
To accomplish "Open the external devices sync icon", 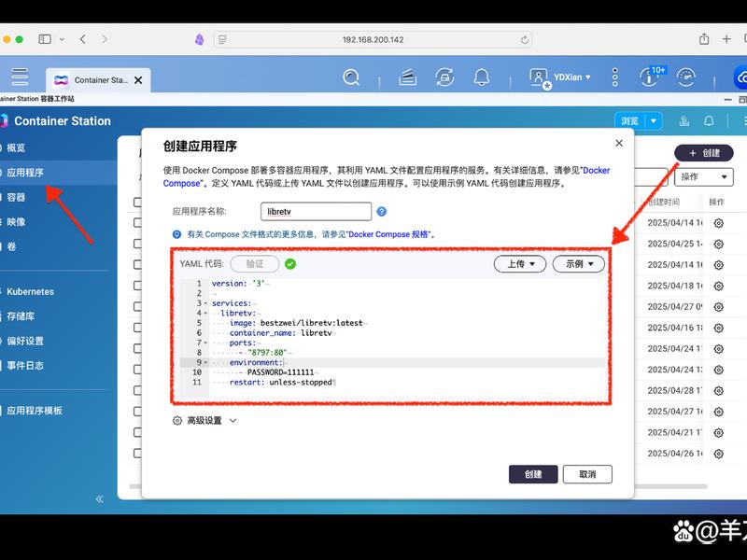I will [444, 77].
